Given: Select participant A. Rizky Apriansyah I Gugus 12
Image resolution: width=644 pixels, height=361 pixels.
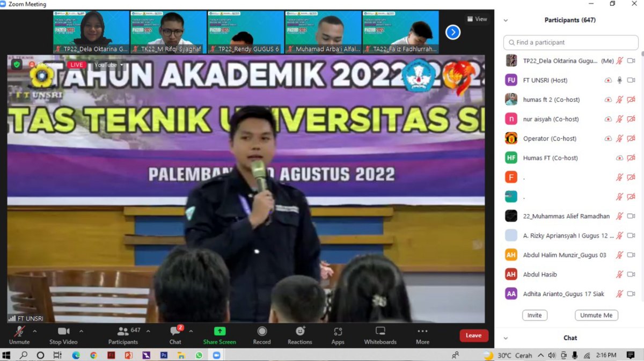Looking at the screenshot, I should [x=570, y=235].
